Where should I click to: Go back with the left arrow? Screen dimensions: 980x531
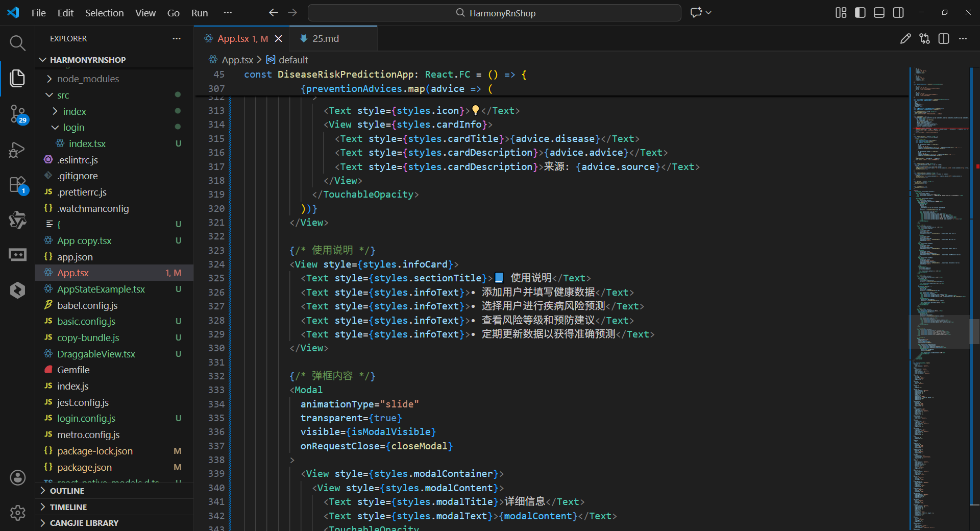(273, 13)
